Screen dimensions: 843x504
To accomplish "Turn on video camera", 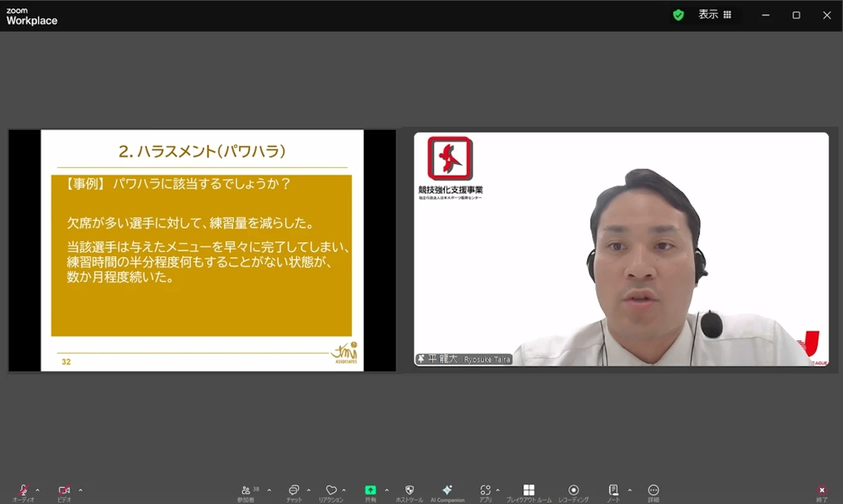I will (64, 490).
